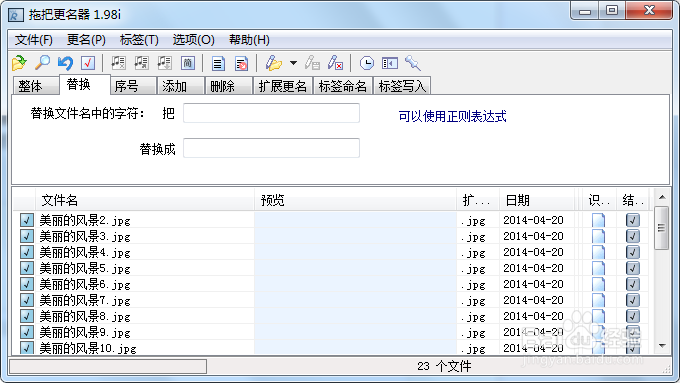Click the clock toolbar icon
The image size is (680, 383).
tap(366, 63)
